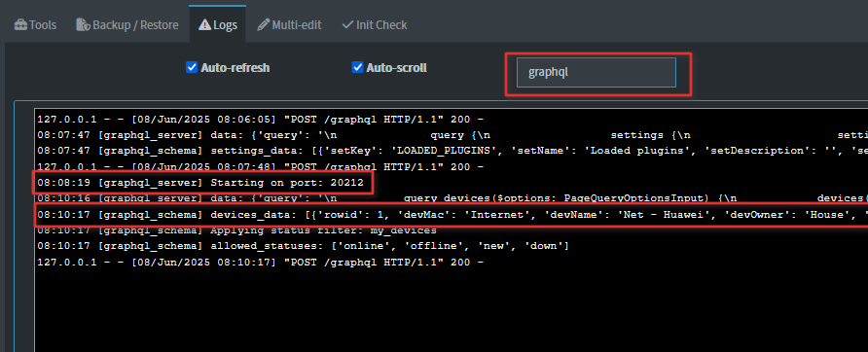Click the devices_data Net - Huawei line
Screen dimensions: 868x352
(x=452, y=214)
